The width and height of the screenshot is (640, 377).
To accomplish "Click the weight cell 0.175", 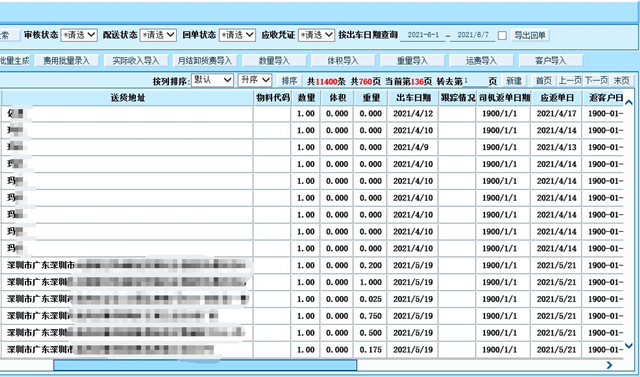I will pyautogui.click(x=371, y=350).
